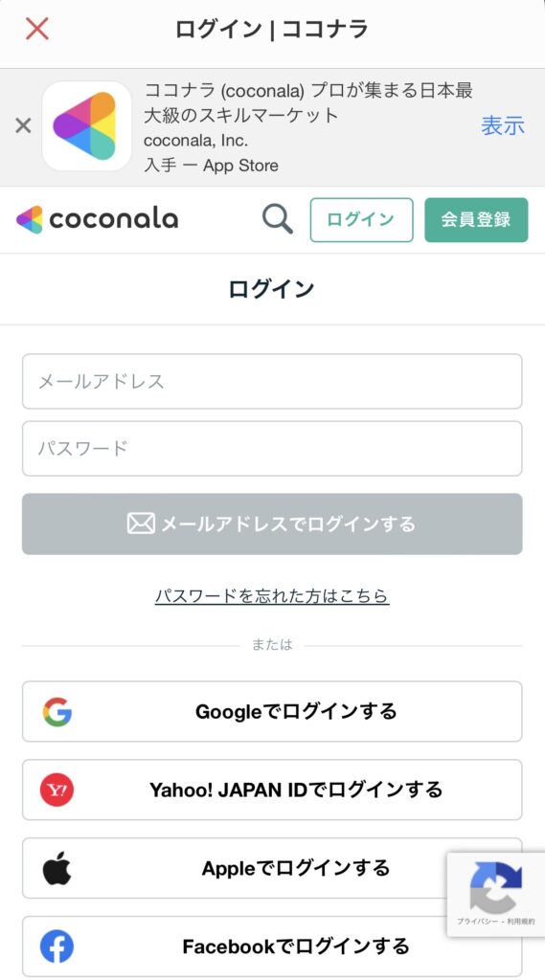Open the reCAPTCHA privacy badge
545x980 pixels.
click(x=495, y=894)
